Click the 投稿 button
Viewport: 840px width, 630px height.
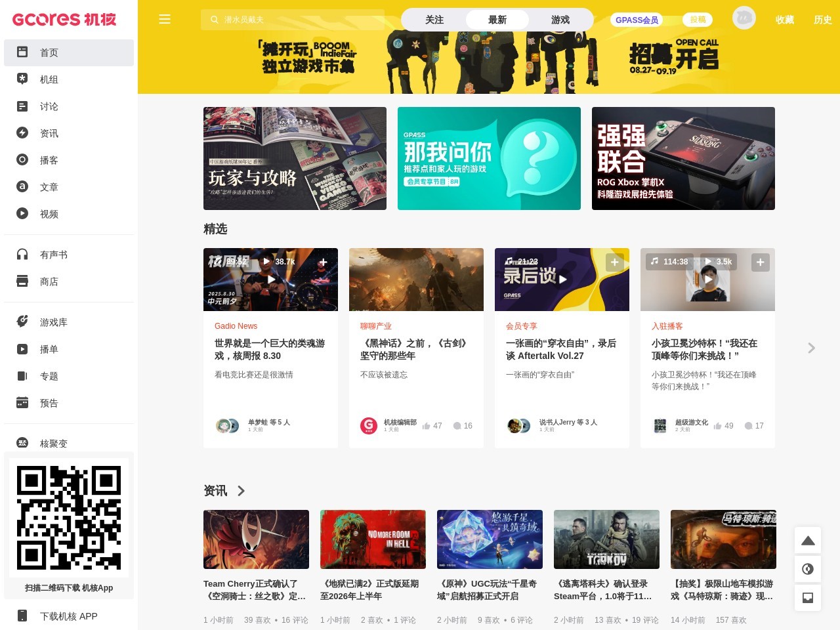tap(698, 20)
